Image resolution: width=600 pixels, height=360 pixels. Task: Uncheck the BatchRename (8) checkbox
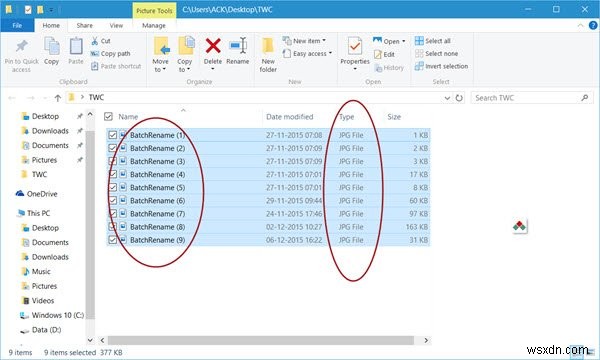112,226
